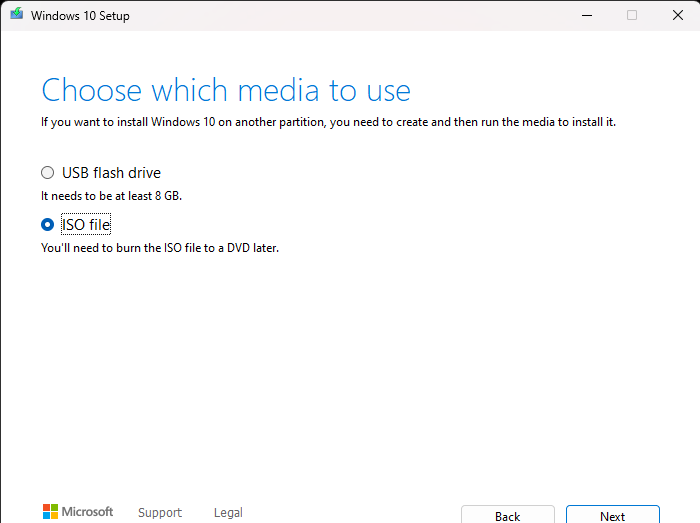This screenshot has height=523, width=700.
Task: Click text 'It needs to be at least 8 GB.'
Action: pos(112,196)
